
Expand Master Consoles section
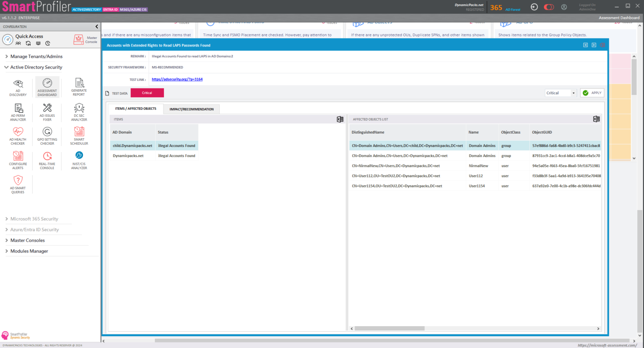(25, 240)
